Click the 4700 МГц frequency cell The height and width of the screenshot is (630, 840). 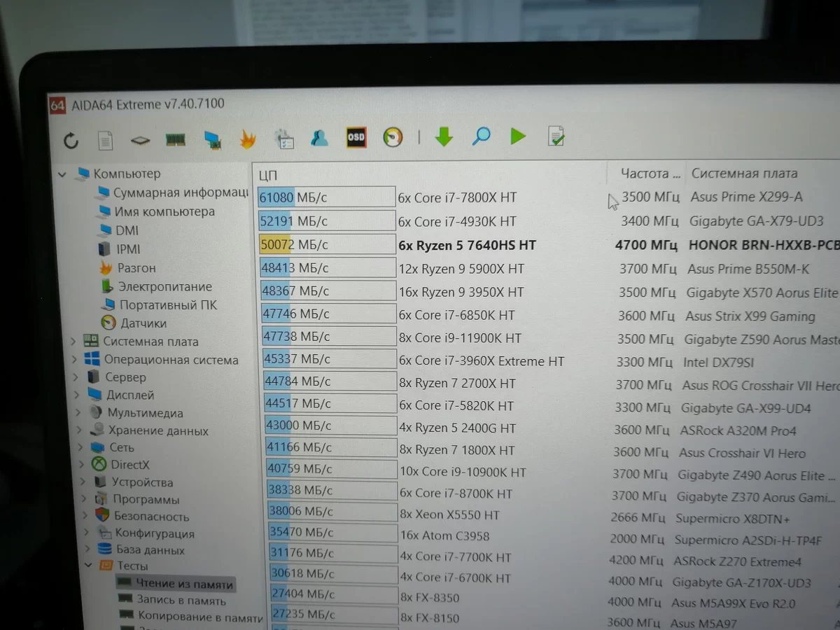(646, 246)
